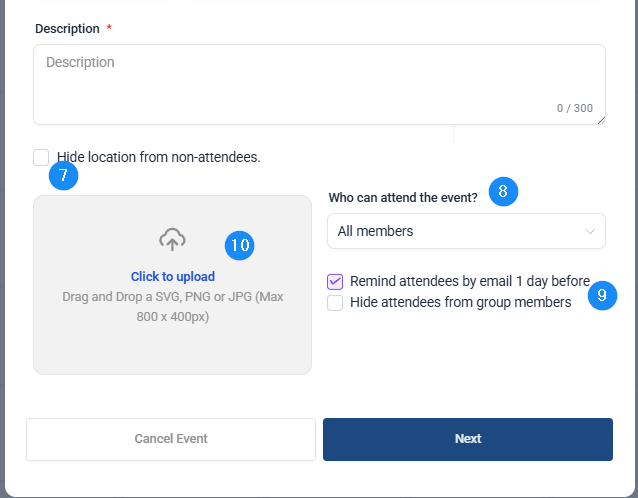Click the blue number 10 badge

(239, 245)
